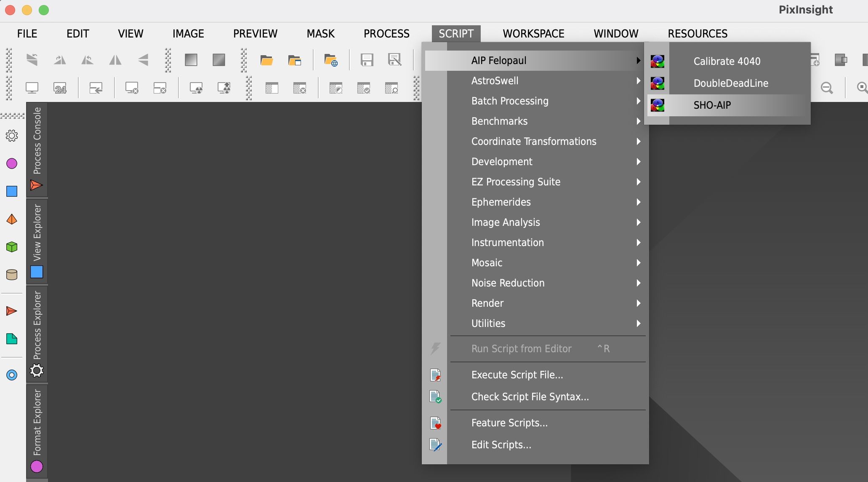Open the PREVIEW menu
The width and height of the screenshot is (868, 482).
255,34
